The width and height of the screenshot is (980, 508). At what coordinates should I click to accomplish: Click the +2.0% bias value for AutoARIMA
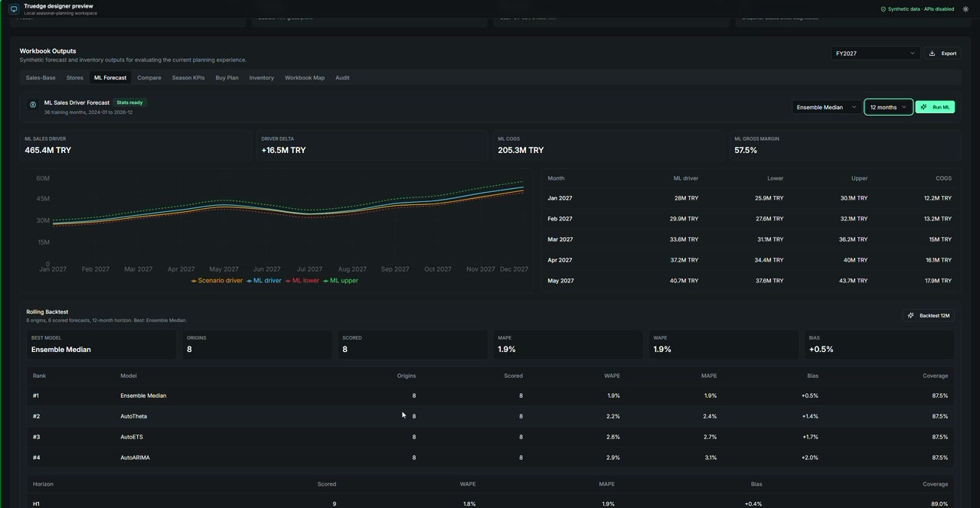coord(810,458)
